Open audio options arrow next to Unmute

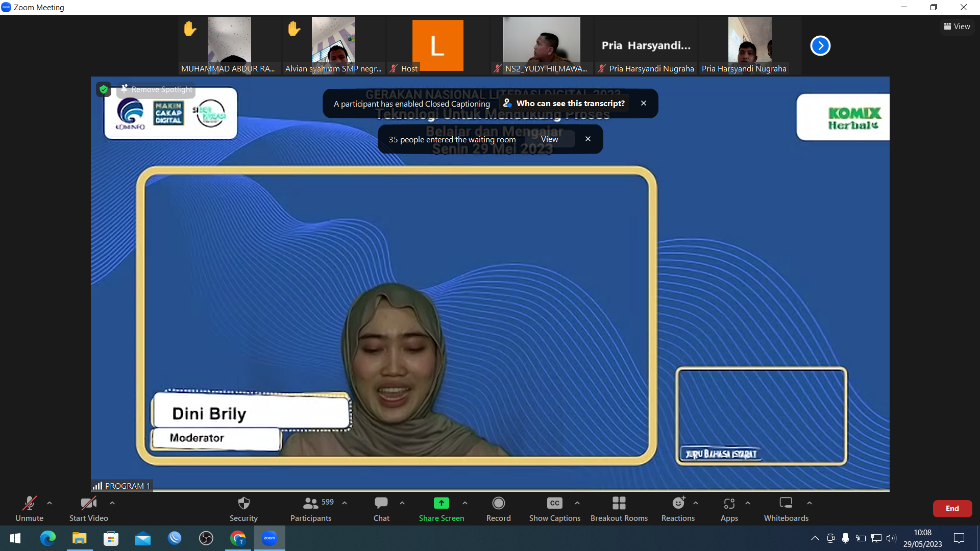50,503
